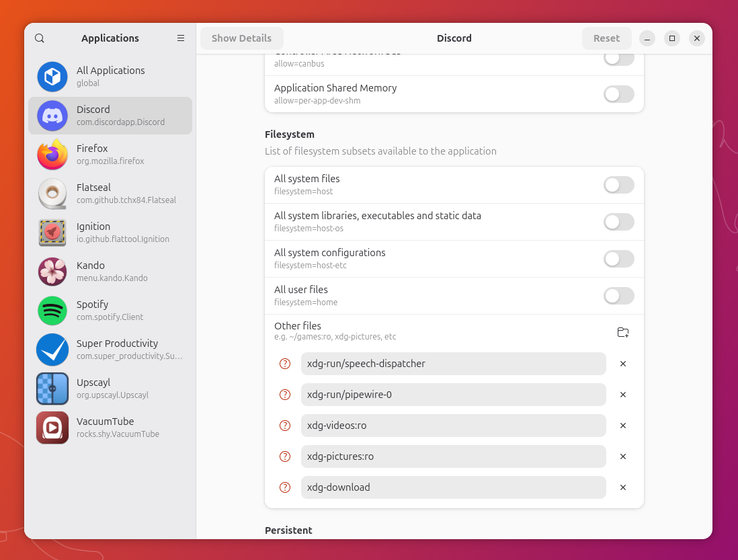738x560 pixels.
Task: Select All Applications global entry
Action: 110,77
